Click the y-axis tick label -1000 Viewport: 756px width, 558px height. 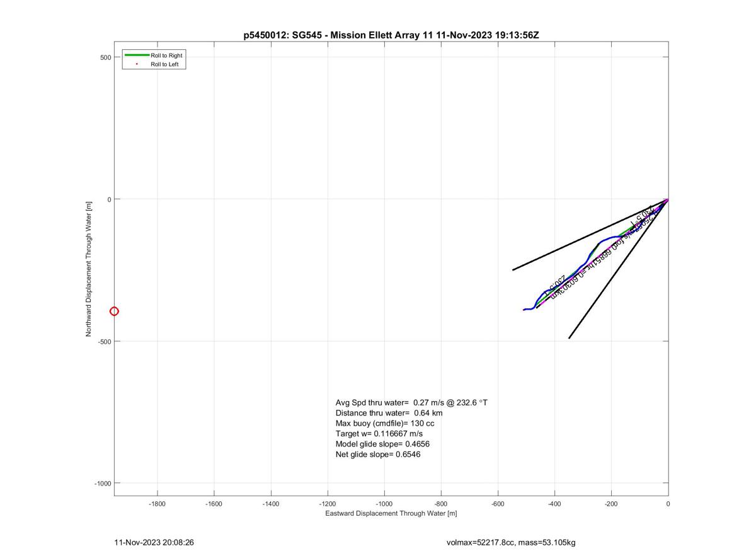tap(103, 483)
